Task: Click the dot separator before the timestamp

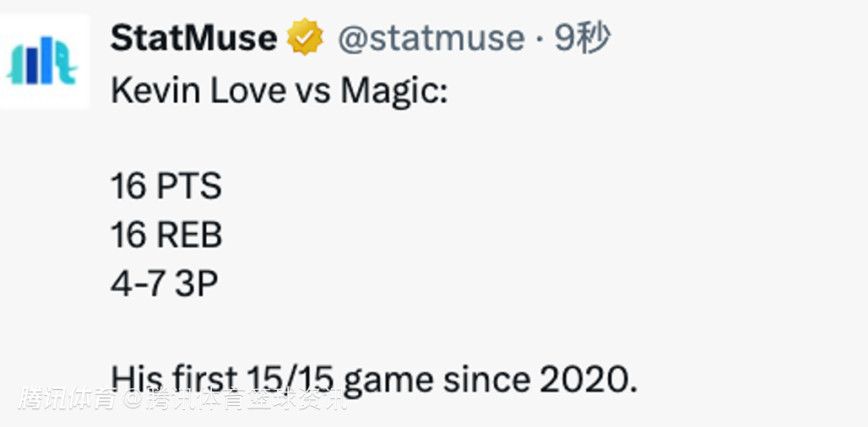Action: pyautogui.click(x=540, y=39)
